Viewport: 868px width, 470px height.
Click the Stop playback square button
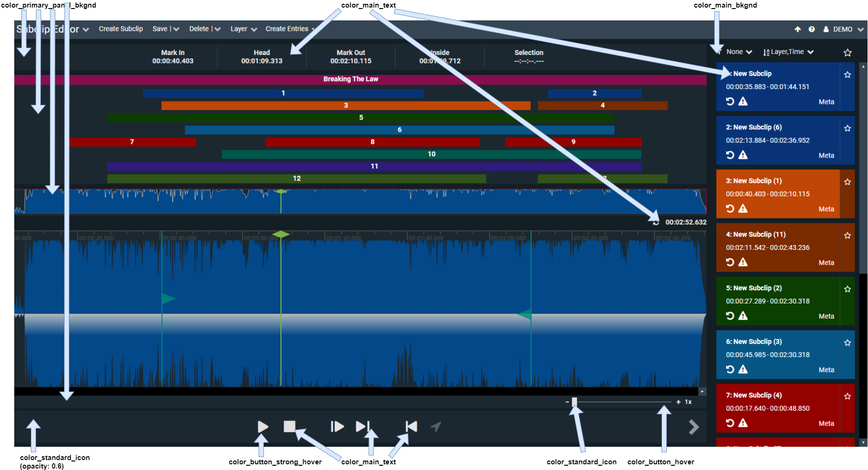pyautogui.click(x=289, y=426)
